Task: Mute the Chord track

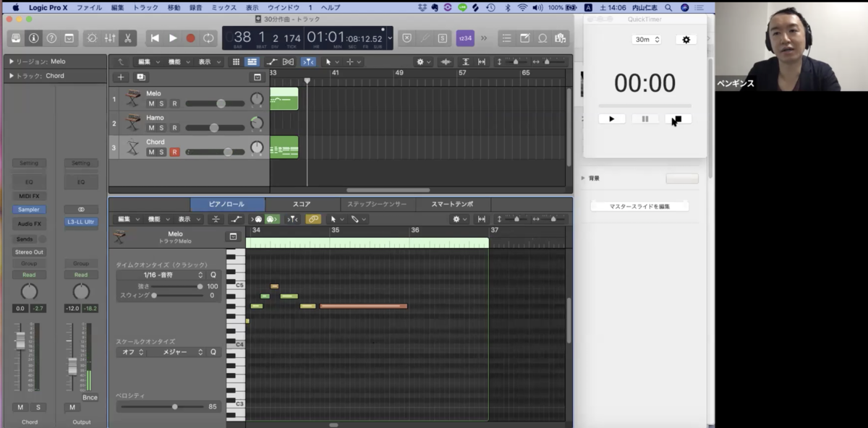Action: pos(151,152)
